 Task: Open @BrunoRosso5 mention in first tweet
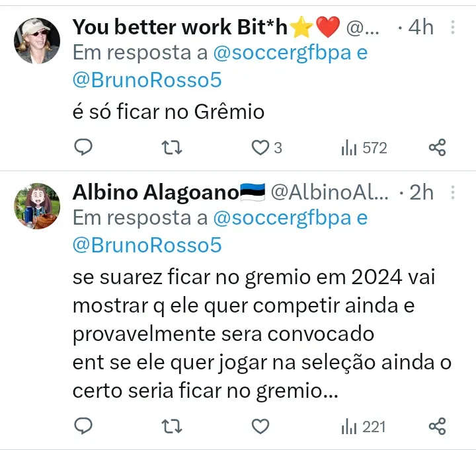147,79
